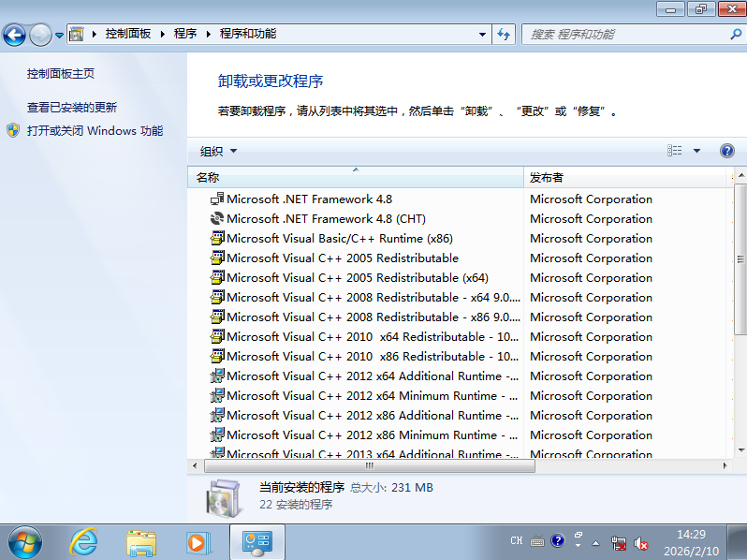Image resolution: width=747 pixels, height=560 pixels.
Task: Open 打开或关闭 Windows 功能 link
Action: 95,130
